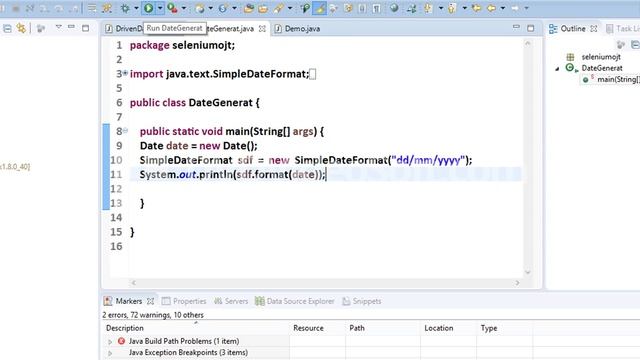This screenshot has width=640, height=360.
Task: Minimize the editor area
Action: tap(516, 27)
